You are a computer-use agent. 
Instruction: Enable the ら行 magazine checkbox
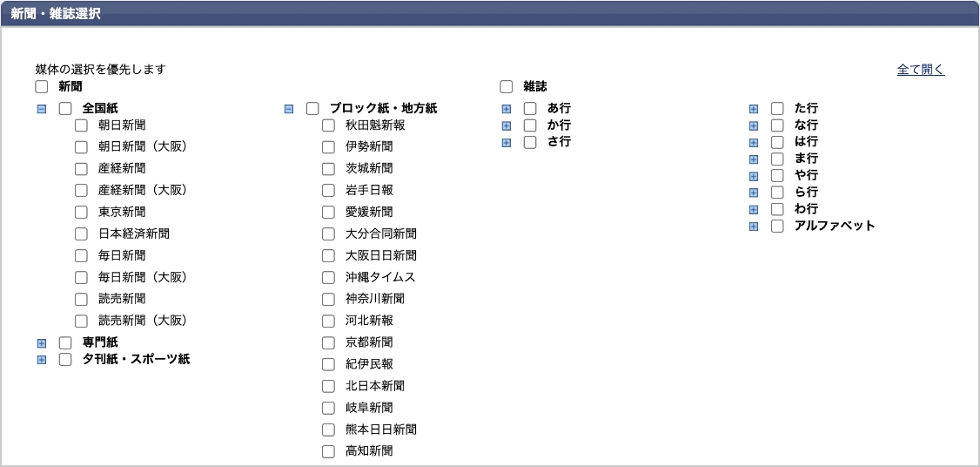[x=777, y=193]
